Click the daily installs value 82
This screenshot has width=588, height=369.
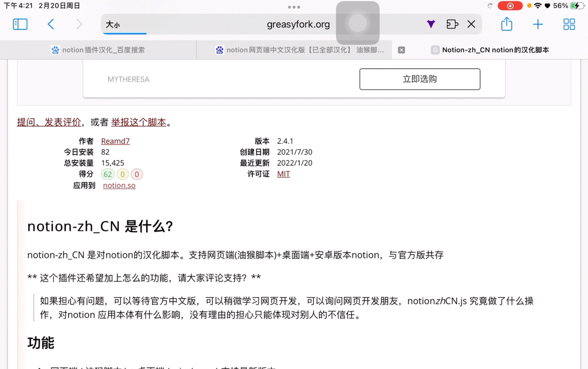(x=105, y=152)
